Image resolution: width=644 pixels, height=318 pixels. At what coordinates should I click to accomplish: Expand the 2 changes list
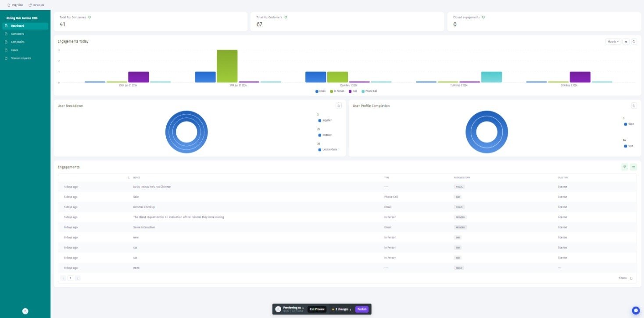[x=342, y=309]
